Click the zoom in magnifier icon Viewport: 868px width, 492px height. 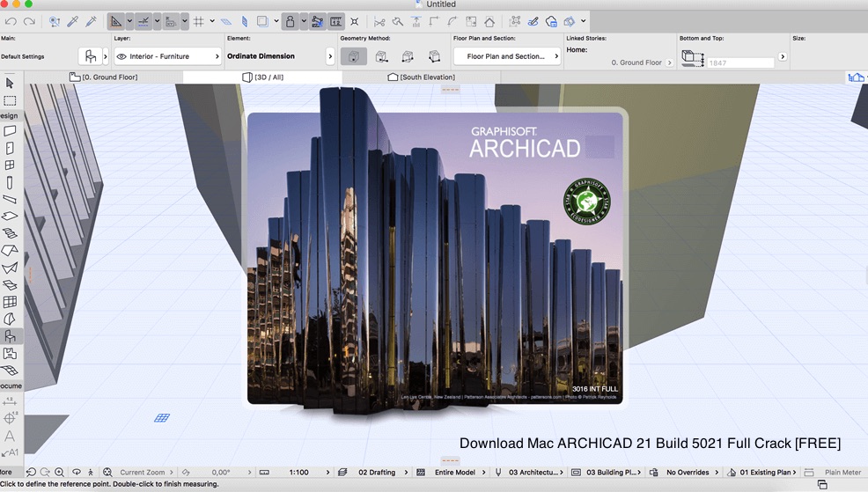59,472
